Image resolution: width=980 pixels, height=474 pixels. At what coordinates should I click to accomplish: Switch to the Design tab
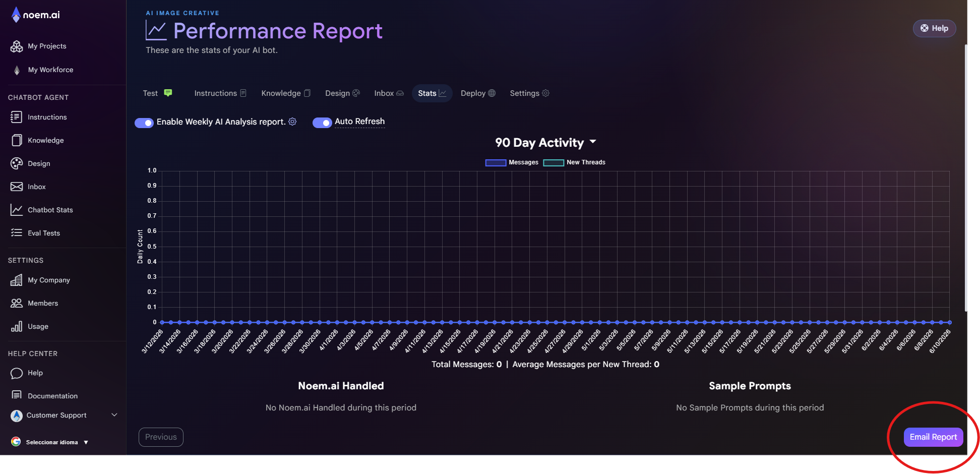pyautogui.click(x=342, y=93)
